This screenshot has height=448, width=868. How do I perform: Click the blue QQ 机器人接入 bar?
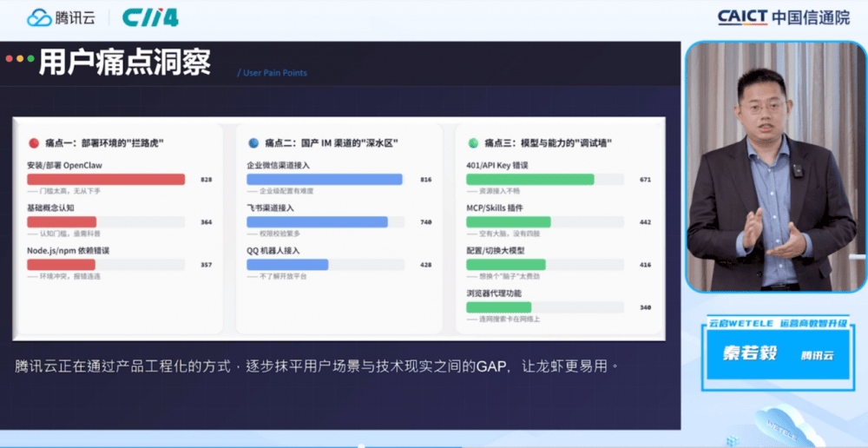tap(287, 265)
